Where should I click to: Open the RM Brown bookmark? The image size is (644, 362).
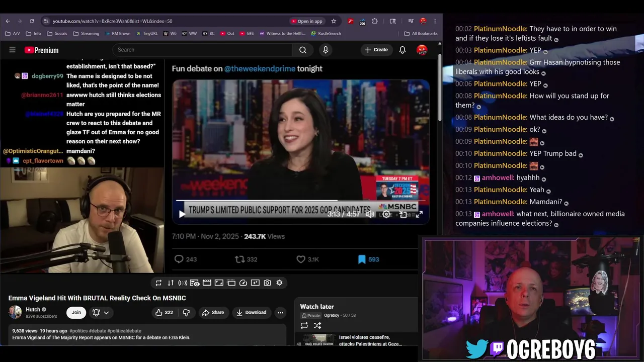118,34
